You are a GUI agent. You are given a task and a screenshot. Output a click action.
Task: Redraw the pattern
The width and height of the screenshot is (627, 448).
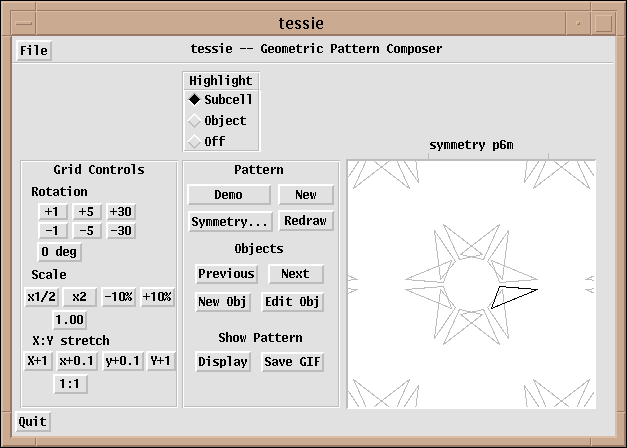point(305,221)
